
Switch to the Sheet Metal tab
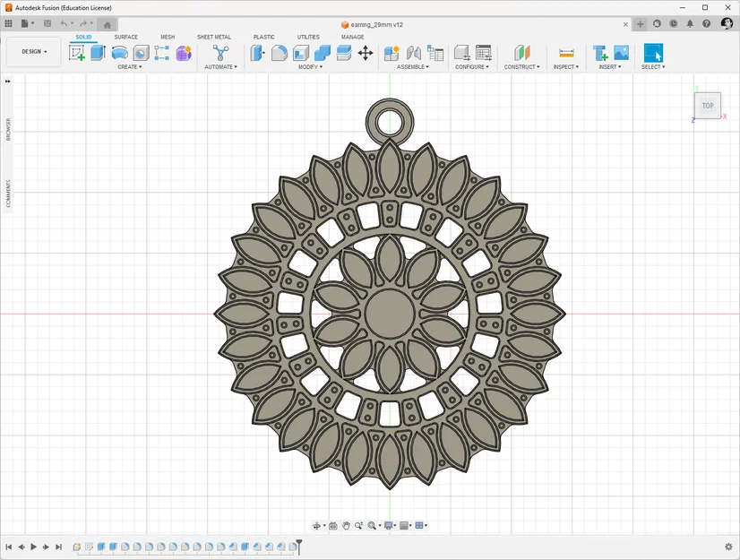point(214,37)
